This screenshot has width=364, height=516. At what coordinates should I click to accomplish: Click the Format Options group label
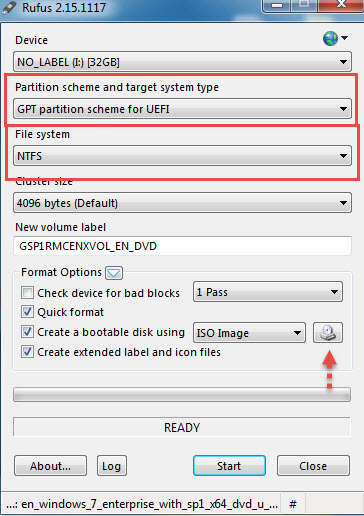click(x=61, y=272)
